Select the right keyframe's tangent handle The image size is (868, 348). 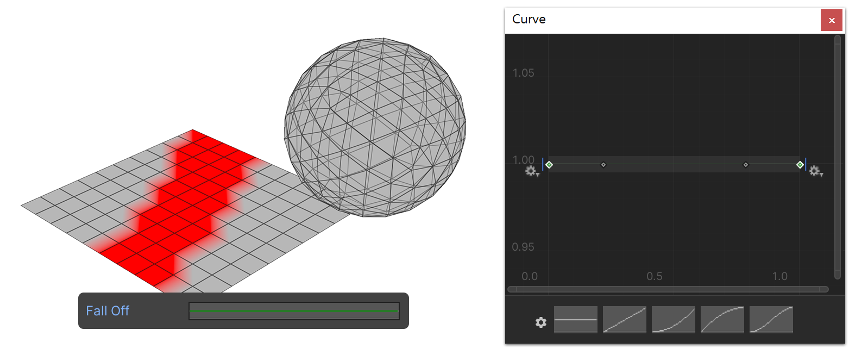tap(745, 165)
